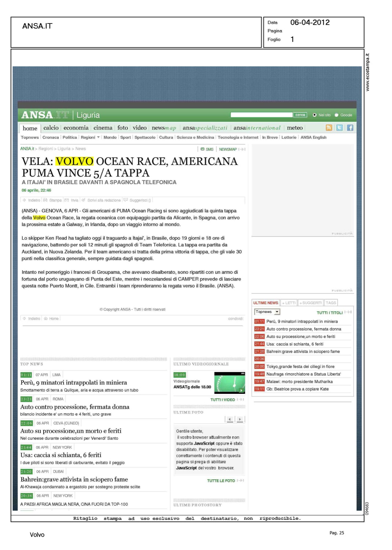Play the ANSATg videogiornale thumbnail
This screenshot has height=550, width=392.
229,383
